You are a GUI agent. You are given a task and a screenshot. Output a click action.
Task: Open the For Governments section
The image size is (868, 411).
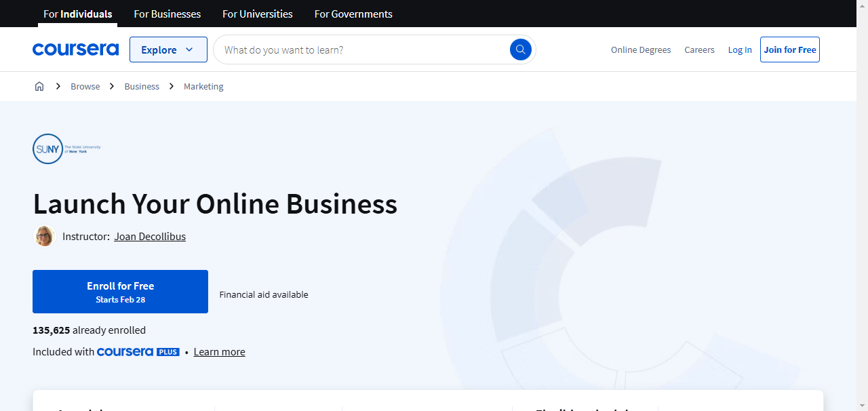coord(353,14)
